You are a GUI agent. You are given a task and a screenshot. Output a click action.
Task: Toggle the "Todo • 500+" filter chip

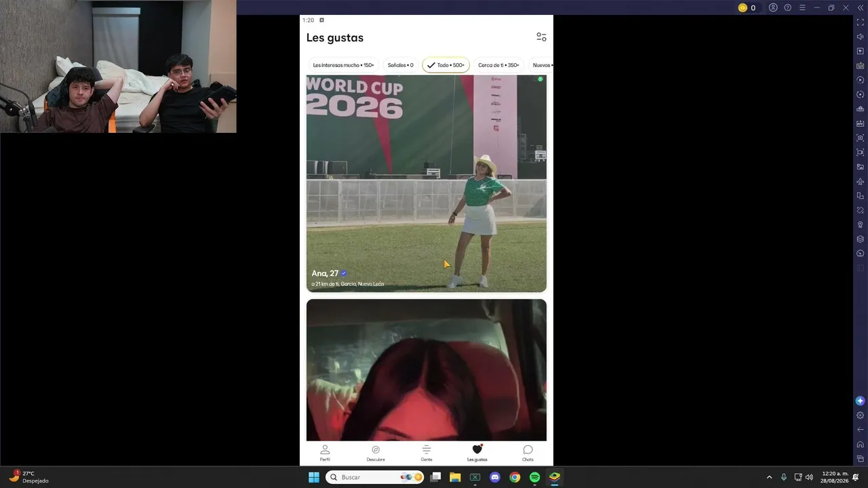pos(446,65)
